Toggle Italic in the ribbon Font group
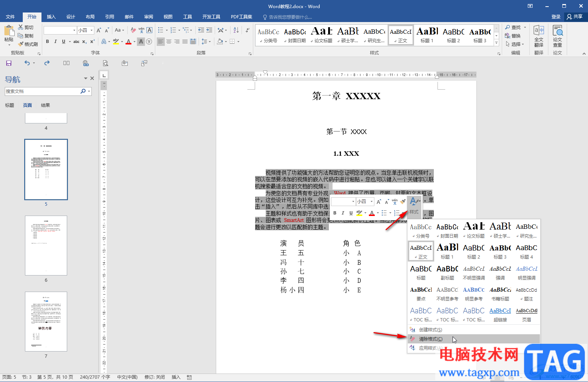The height and width of the screenshot is (382, 588). coord(55,42)
